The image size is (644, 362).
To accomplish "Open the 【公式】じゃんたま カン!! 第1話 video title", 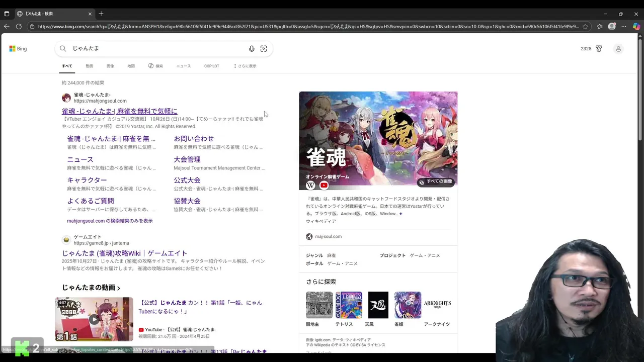I will [200, 307].
